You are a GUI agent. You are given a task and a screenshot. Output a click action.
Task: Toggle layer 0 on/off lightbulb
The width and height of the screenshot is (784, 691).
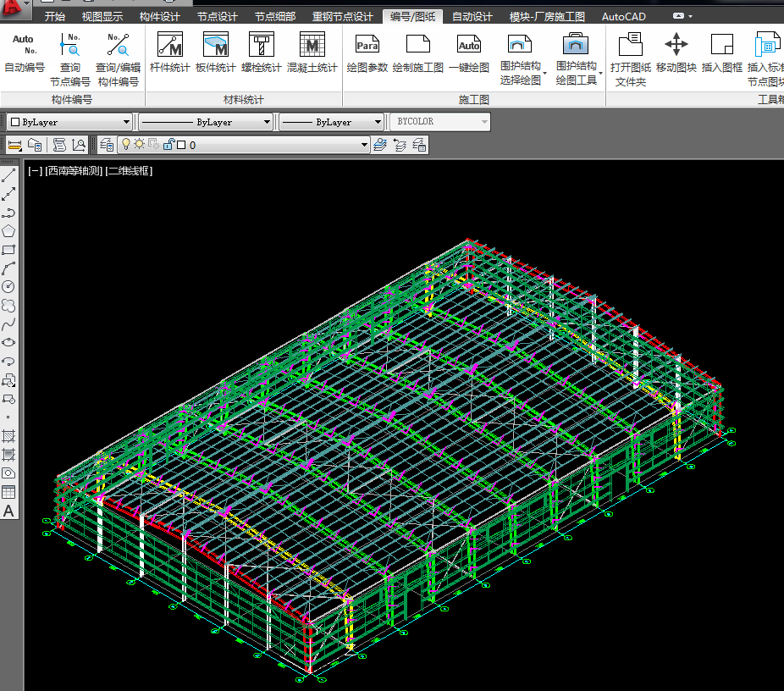(x=126, y=145)
